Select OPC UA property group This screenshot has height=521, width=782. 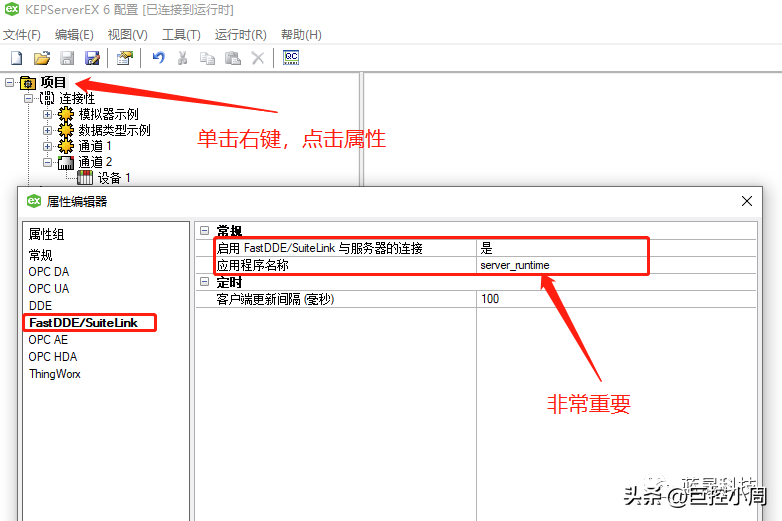pyautogui.click(x=49, y=288)
